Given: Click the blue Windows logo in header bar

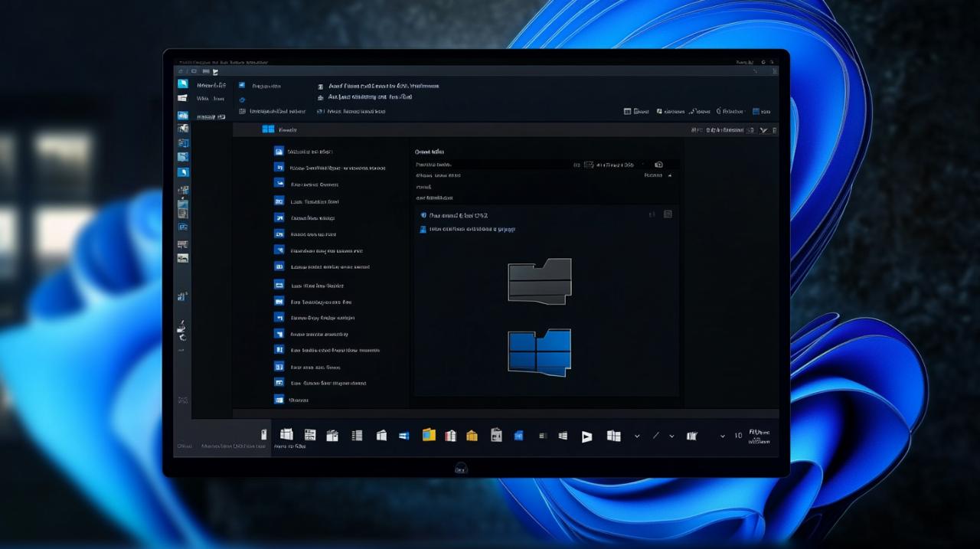Looking at the screenshot, I should (x=268, y=129).
